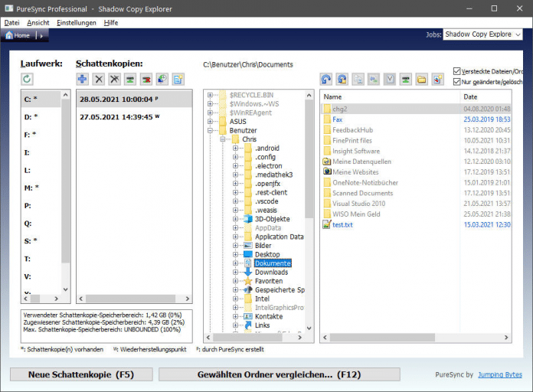Collapse the Chris folder node
Screen dimensions: 533x392
point(223,139)
